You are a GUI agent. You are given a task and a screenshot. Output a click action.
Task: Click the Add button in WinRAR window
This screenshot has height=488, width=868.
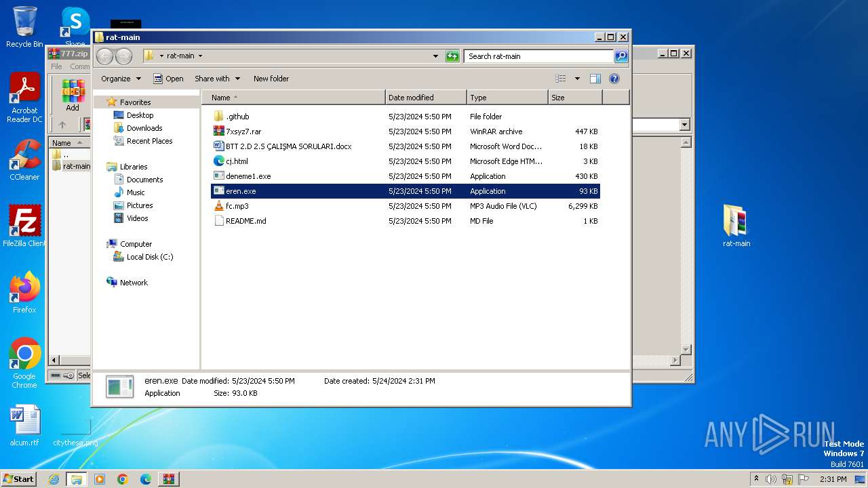coord(73,96)
